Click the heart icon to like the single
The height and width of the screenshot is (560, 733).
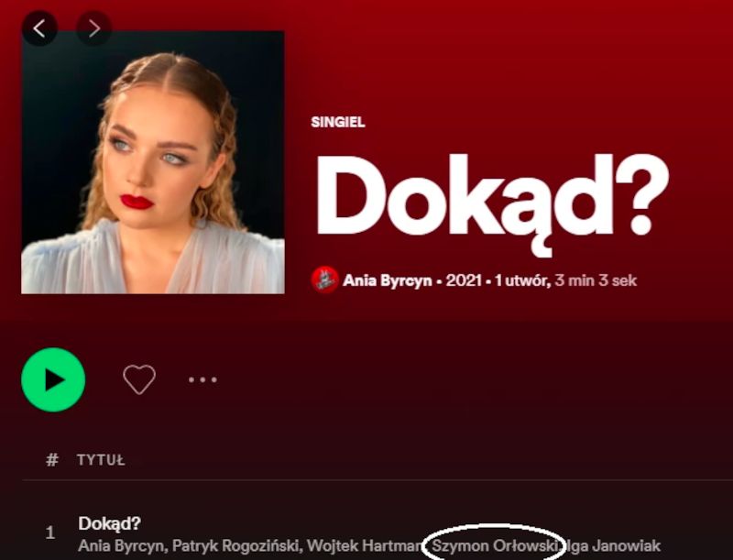tap(137, 378)
